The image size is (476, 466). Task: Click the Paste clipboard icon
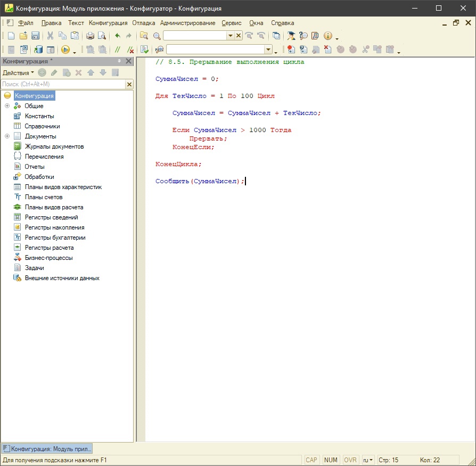[x=75, y=36]
